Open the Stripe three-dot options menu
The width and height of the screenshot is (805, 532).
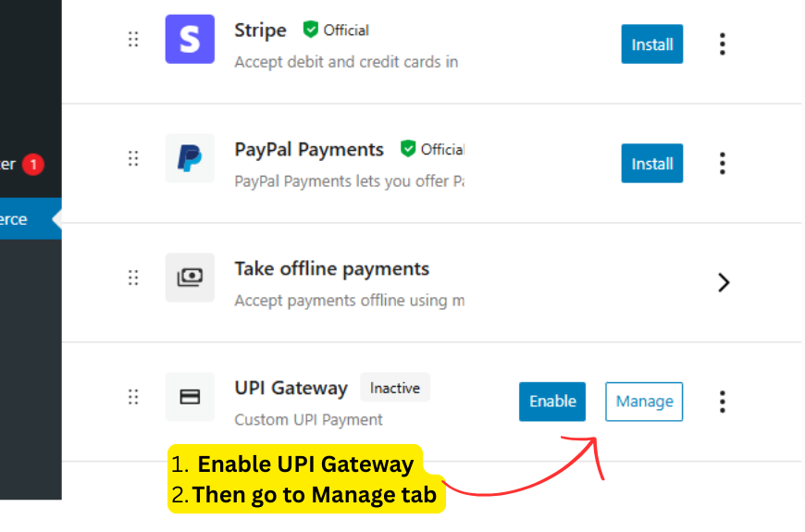[x=723, y=44]
